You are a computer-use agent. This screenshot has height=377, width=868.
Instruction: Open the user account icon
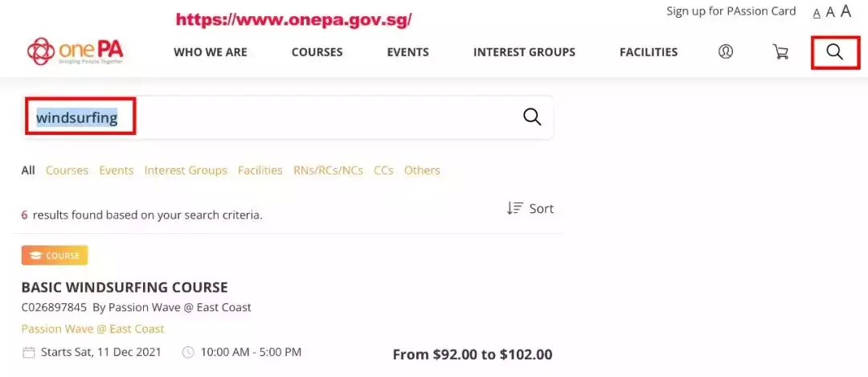726,52
